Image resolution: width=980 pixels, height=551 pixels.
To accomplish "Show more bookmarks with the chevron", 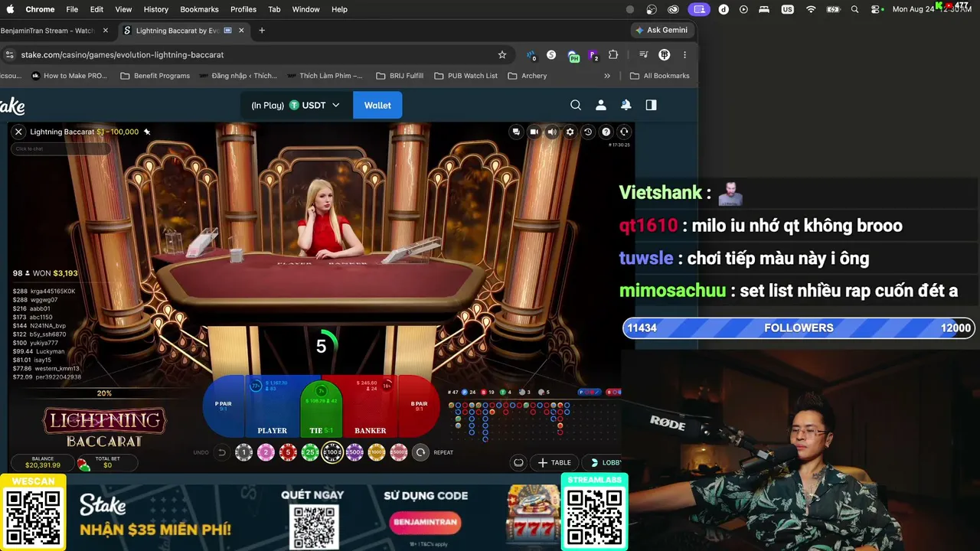I will (x=607, y=76).
